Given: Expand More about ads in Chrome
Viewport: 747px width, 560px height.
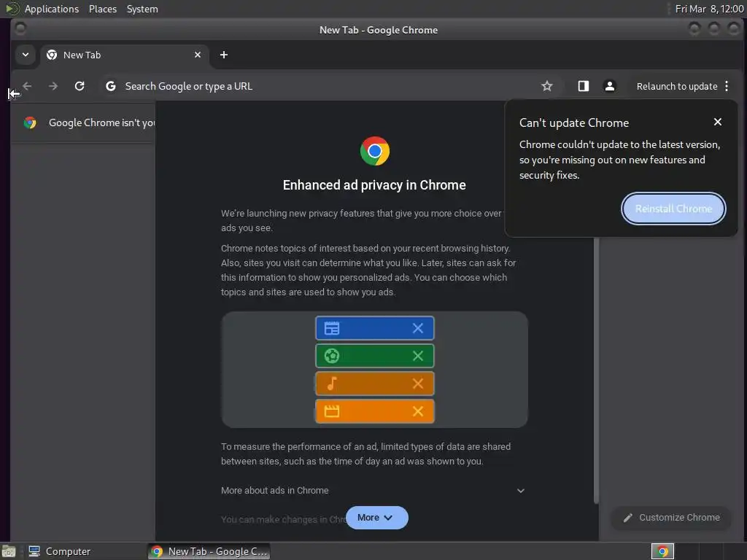Looking at the screenshot, I should point(374,491).
